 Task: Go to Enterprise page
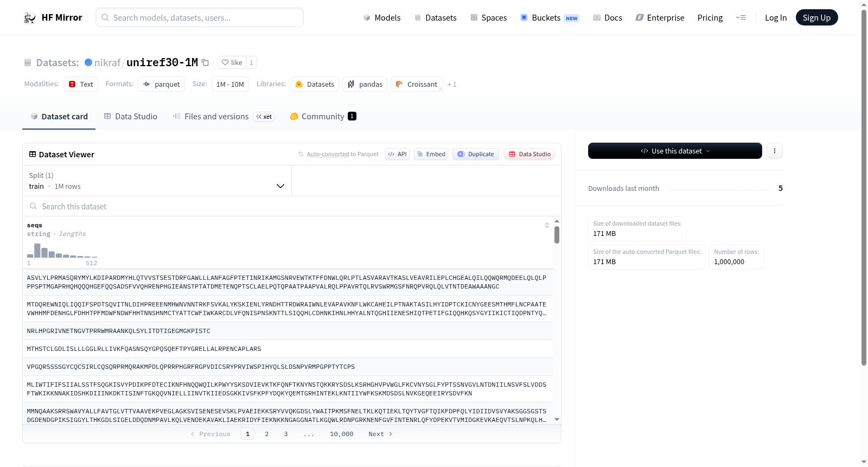[660, 18]
